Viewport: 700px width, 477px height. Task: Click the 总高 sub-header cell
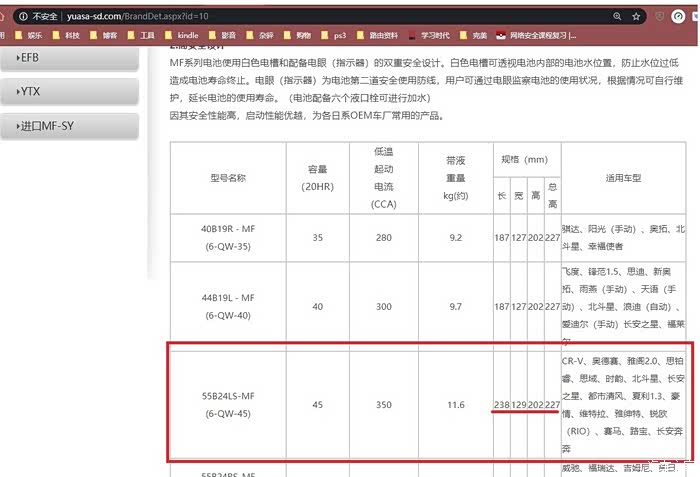(x=553, y=196)
